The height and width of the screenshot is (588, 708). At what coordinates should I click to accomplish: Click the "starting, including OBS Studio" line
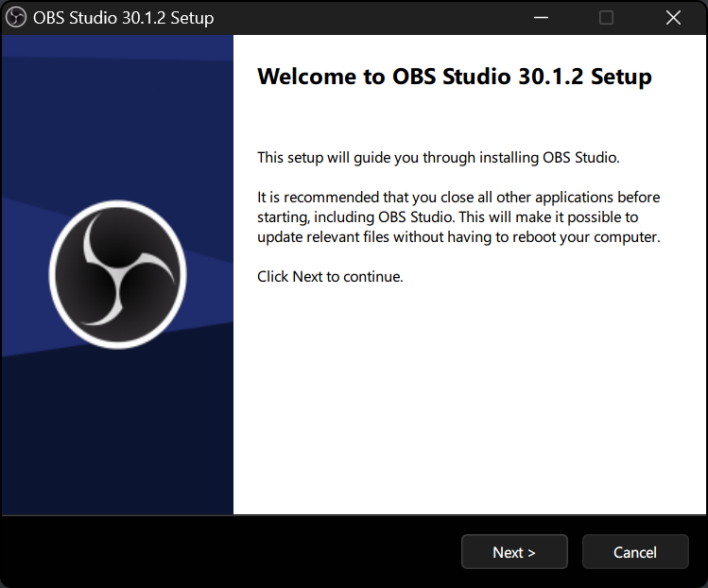coord(447,216)
